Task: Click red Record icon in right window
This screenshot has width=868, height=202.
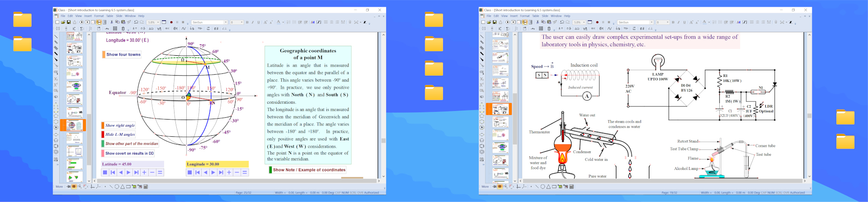Action: point(597,22)
